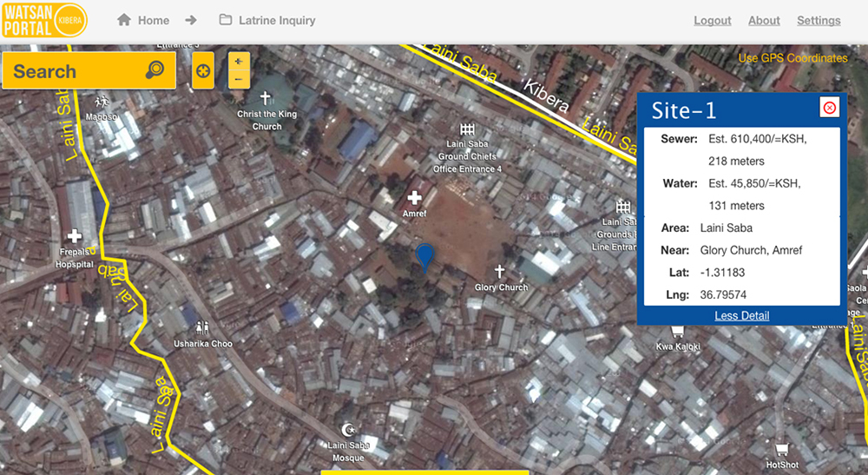Zoom in with the plus button
Image resolution: width=868 pixels, height=475 pixels.
click(x=239, y=62)
